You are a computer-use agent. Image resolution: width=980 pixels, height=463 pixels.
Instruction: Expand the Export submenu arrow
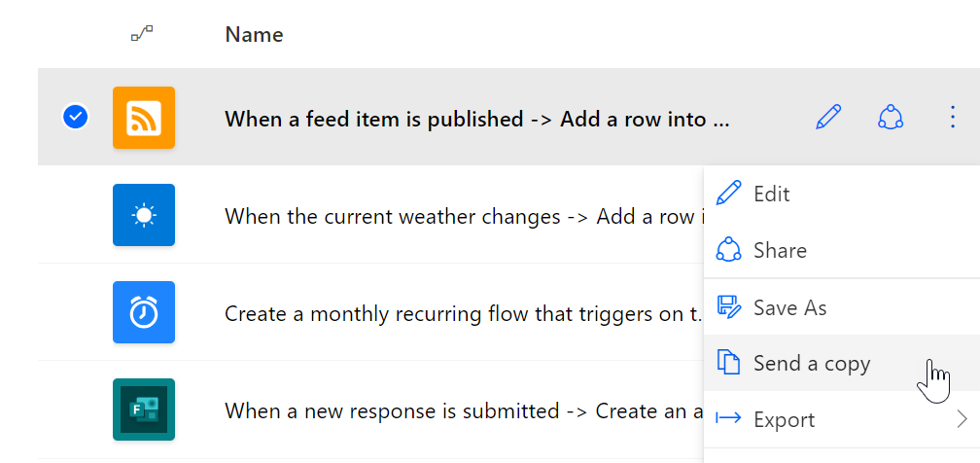(x=962, y=419)
